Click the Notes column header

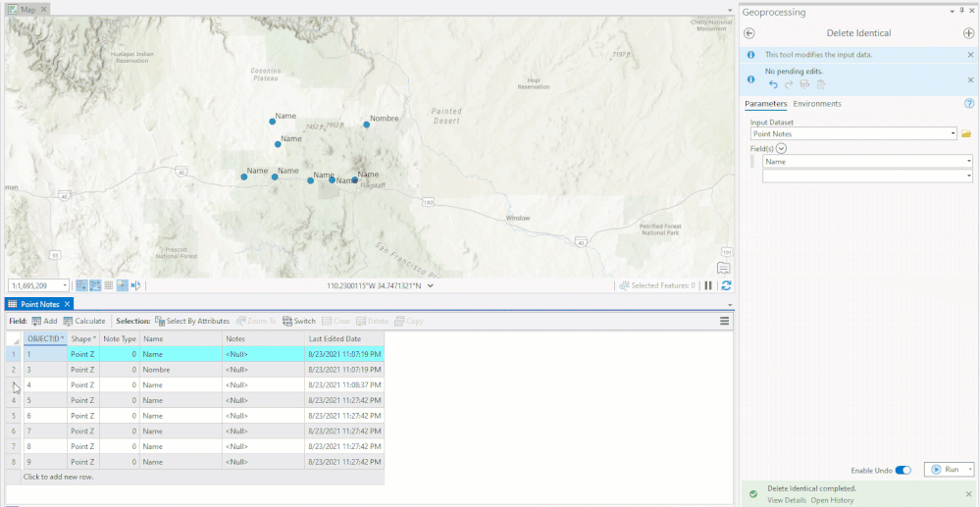pos(263,339)
